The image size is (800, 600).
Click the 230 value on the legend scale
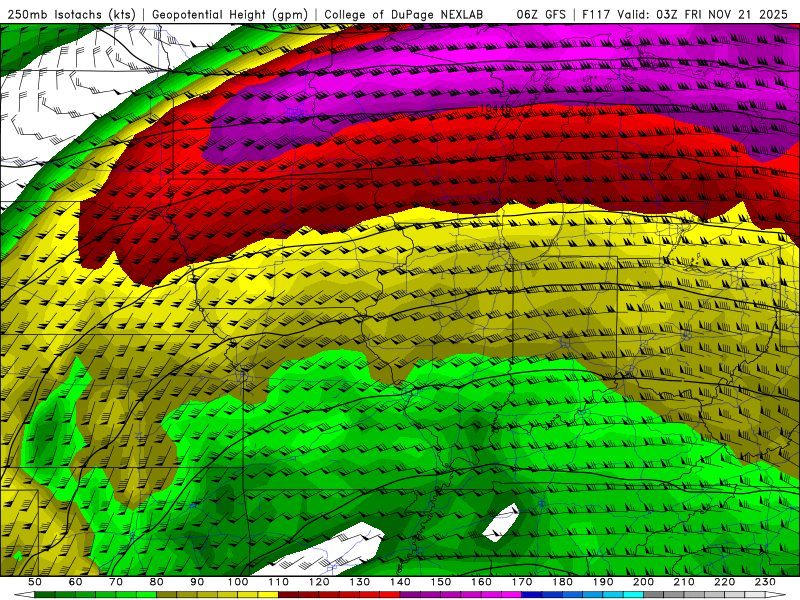(765, 582)
